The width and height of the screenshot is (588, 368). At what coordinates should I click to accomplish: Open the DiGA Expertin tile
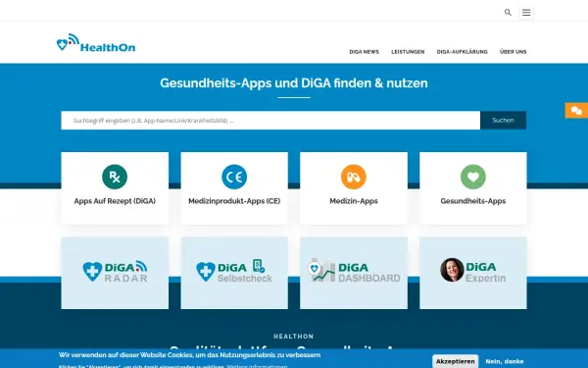point(473,273)
